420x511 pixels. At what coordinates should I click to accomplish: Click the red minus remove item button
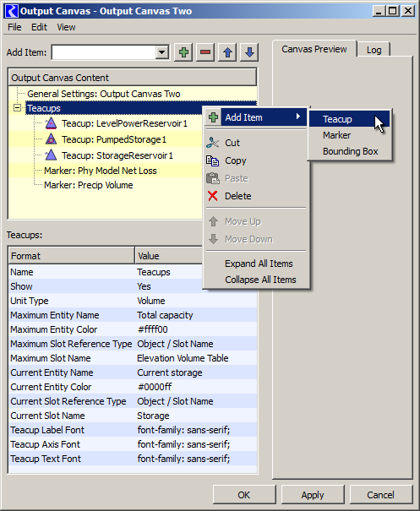point(205,52)
